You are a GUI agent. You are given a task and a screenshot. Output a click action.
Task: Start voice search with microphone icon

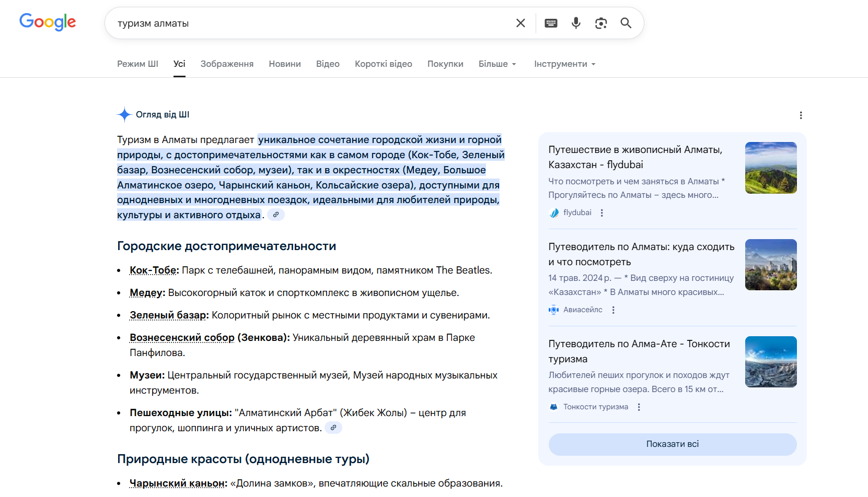[576, 23]
